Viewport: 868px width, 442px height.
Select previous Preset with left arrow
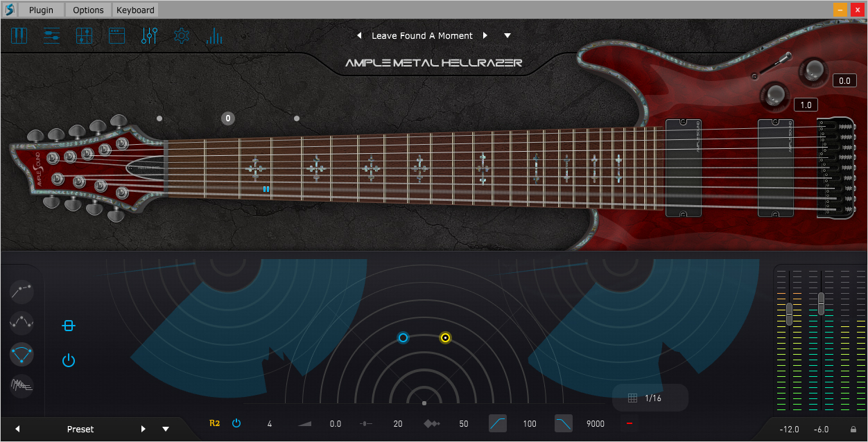click(17, 430)
